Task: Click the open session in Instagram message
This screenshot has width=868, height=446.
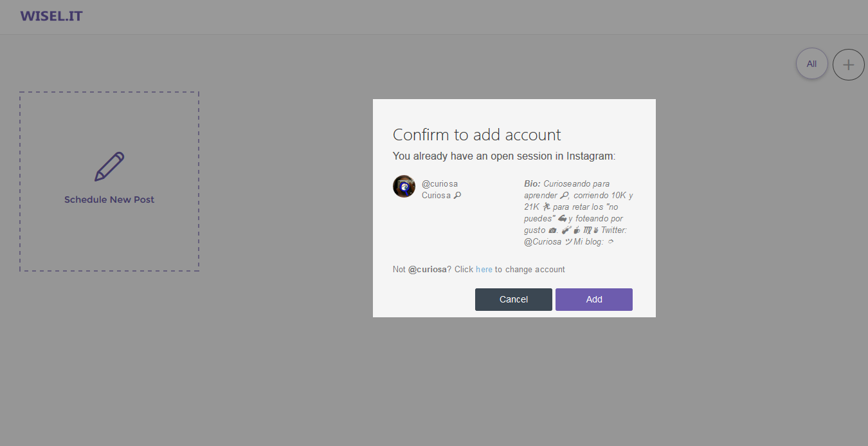Action: (504, 156)
